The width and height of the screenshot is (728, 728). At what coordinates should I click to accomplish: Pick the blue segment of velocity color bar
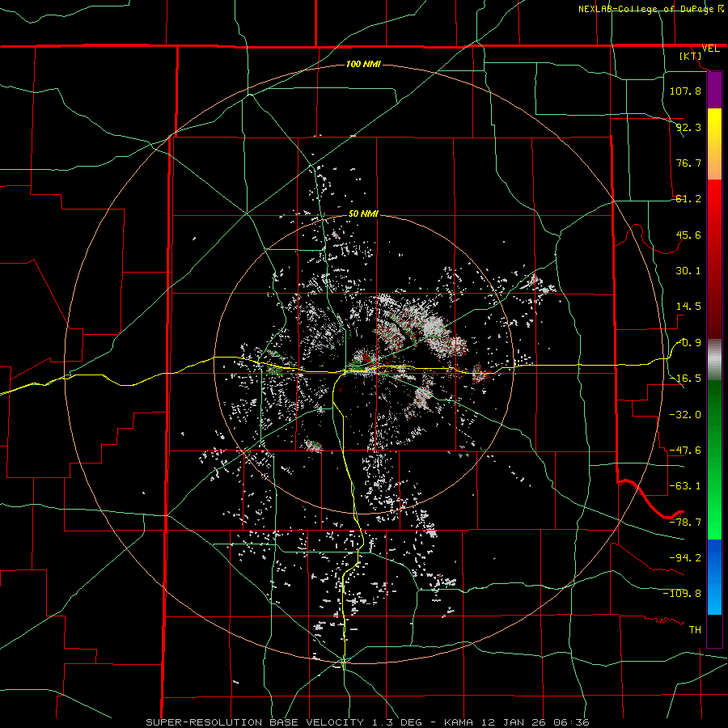tap(714, 577)
